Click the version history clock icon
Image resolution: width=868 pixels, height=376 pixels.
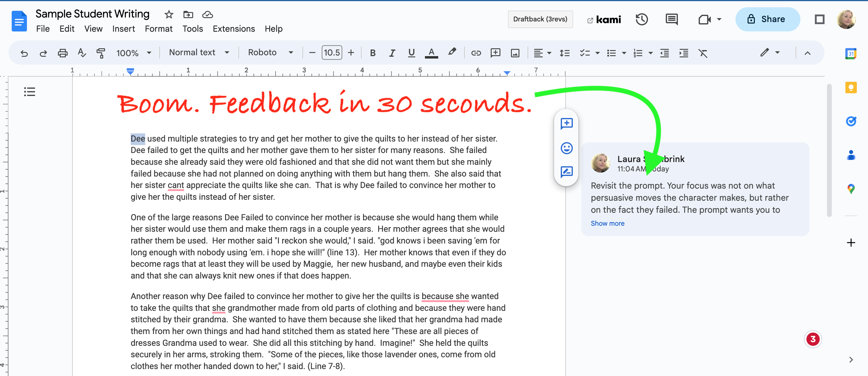click(x=641, y=19)
